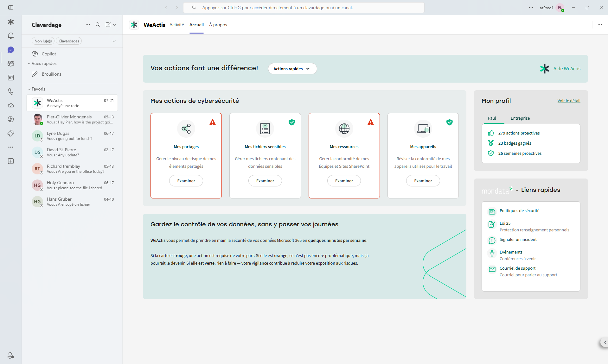Image resolution: width=608 pixels, height=364 pixels.
Task: Open Clavardage more options ellipsis
Action: pyautogui.click(x=88, y=25)
